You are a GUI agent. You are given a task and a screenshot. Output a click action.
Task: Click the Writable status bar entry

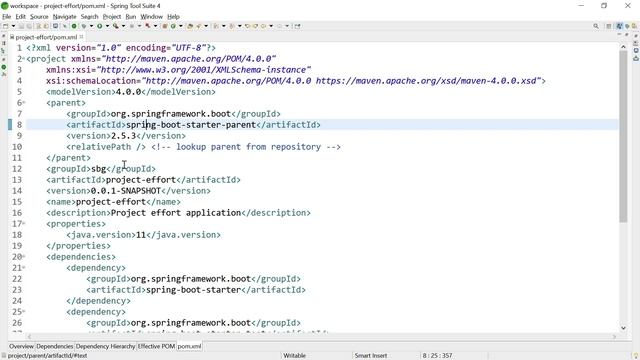pos(294,356)
